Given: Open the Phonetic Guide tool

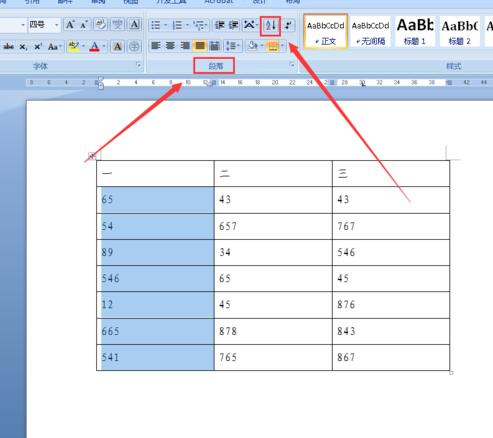Looking at the screenshot, I should pyautogui.click(x=117, y=25).
